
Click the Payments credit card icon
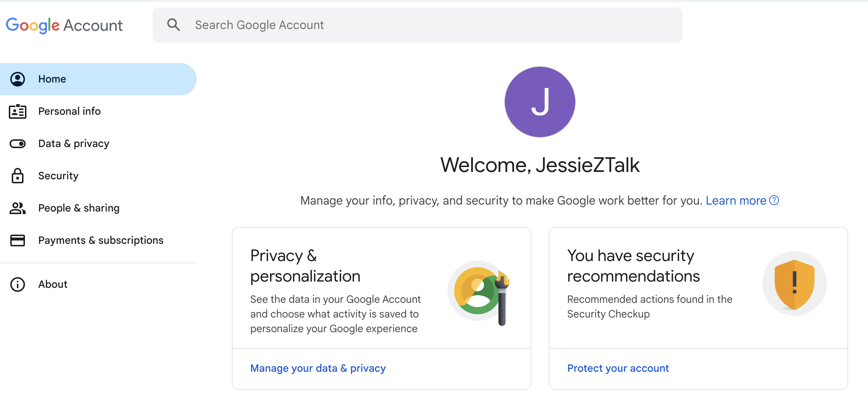click(18, 240)
